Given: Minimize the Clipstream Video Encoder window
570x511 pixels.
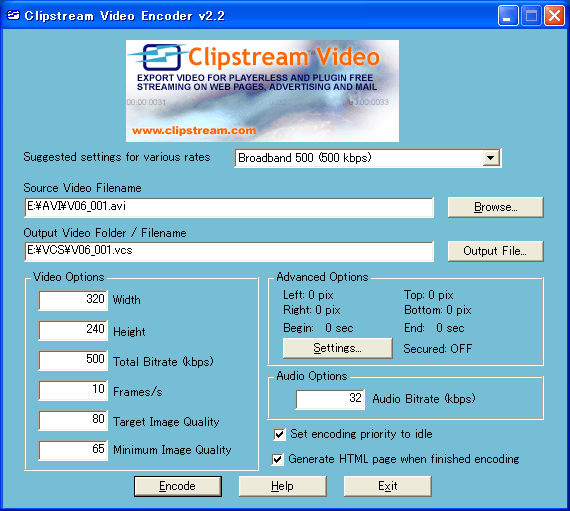Looking at the screenshot, I should (x=508, y=16).
